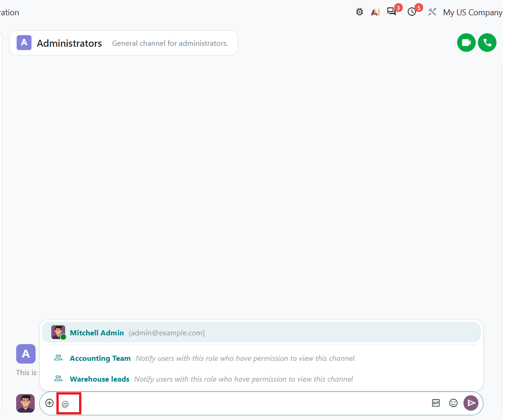Click the plus attachment button in composer

pyautogui.click(x=49, y=402)
